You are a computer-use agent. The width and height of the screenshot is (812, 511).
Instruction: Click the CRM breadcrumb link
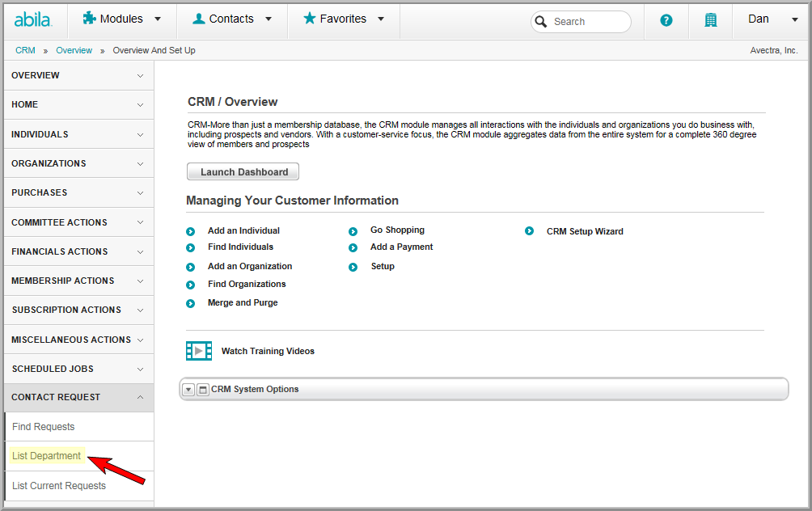pos(25,50)
